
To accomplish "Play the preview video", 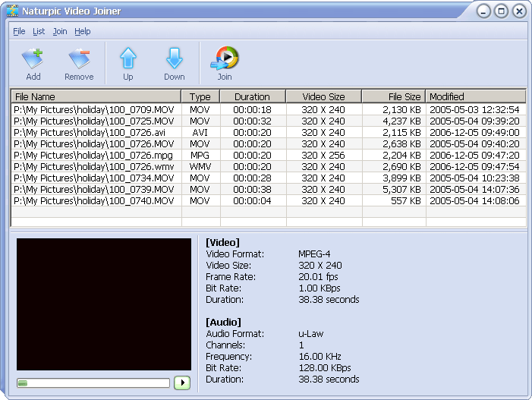I will pos(182,383).
